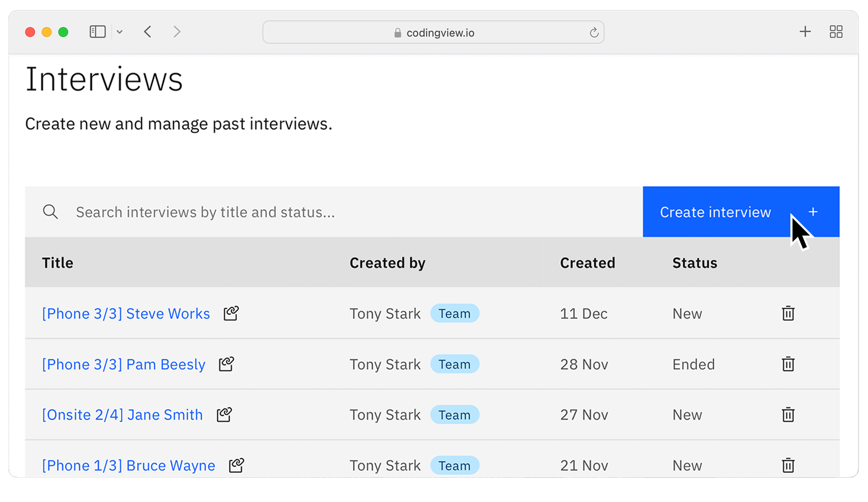Image resolution: width=868 pixels, height=502 pixels.
Task: Sort by the Title column header
Action: click(57, 263)
